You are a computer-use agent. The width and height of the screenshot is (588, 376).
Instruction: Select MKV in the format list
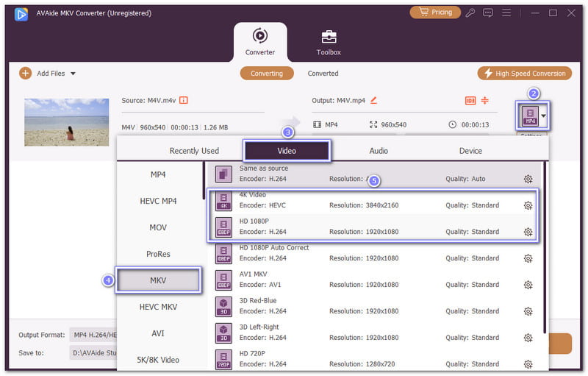pyautogui.click(x=158, y=280)
